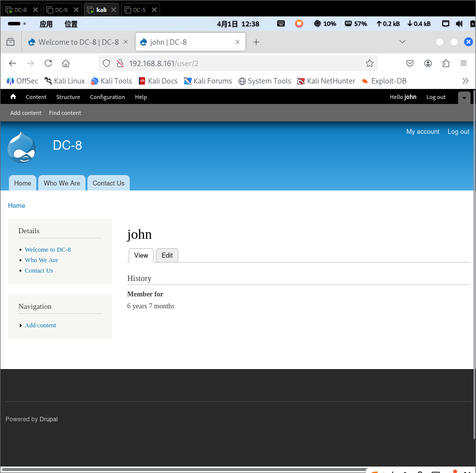This screenshot has width=476, height=473.
Task: Open Firefox hamburger application menu
Action: 463,63
